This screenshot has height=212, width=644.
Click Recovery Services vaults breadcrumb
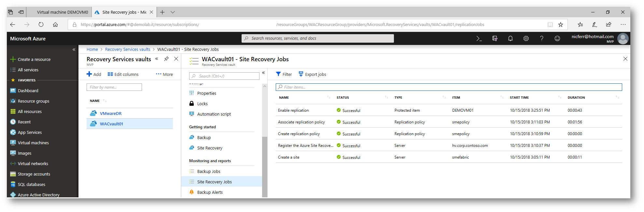click(x=128, y=49)
